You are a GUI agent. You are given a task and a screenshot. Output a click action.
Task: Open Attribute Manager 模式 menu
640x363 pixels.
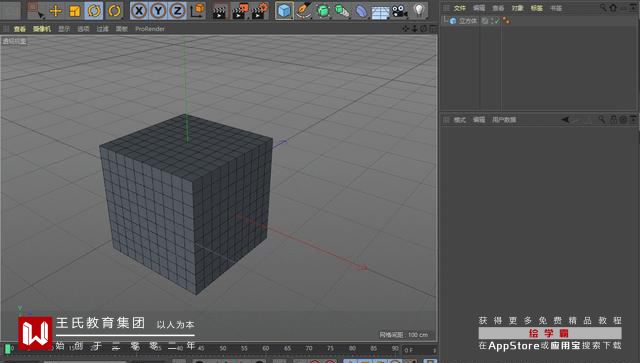point(460,120)
